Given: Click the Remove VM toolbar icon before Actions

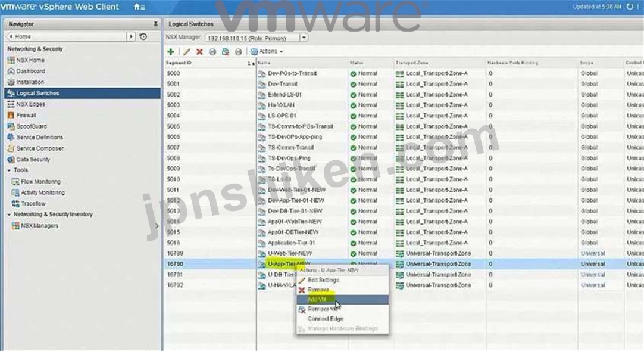Looking at the screenshot, I should (x=226, y=52).
